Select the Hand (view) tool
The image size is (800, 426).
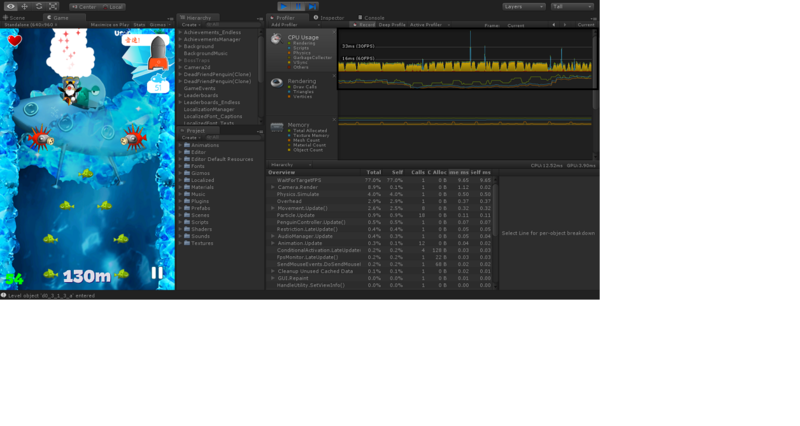click(10, 7)
